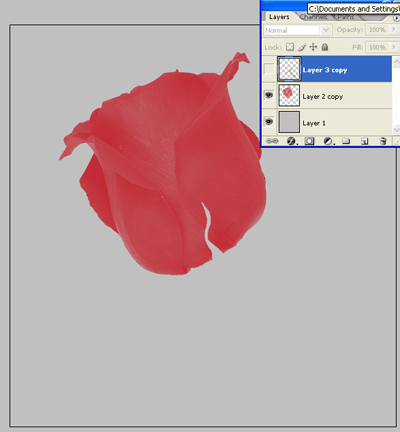Lock layer position

(313, 47)
